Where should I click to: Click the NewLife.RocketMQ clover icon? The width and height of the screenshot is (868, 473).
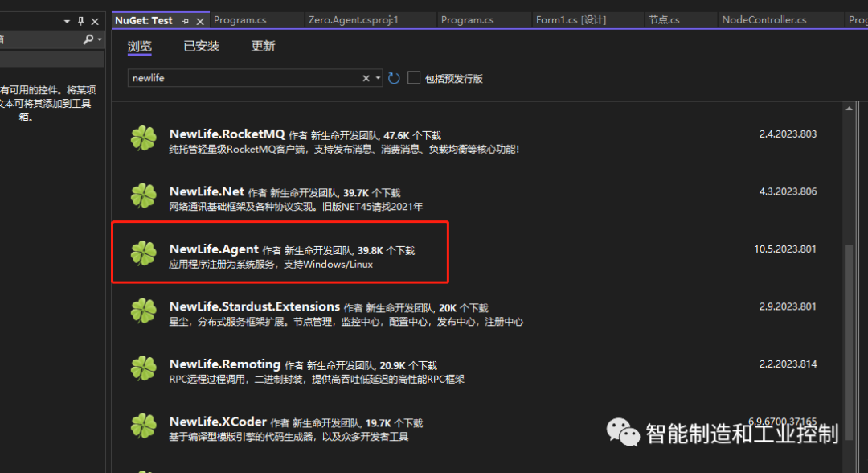pyautogui.click(x=144, y=139)
